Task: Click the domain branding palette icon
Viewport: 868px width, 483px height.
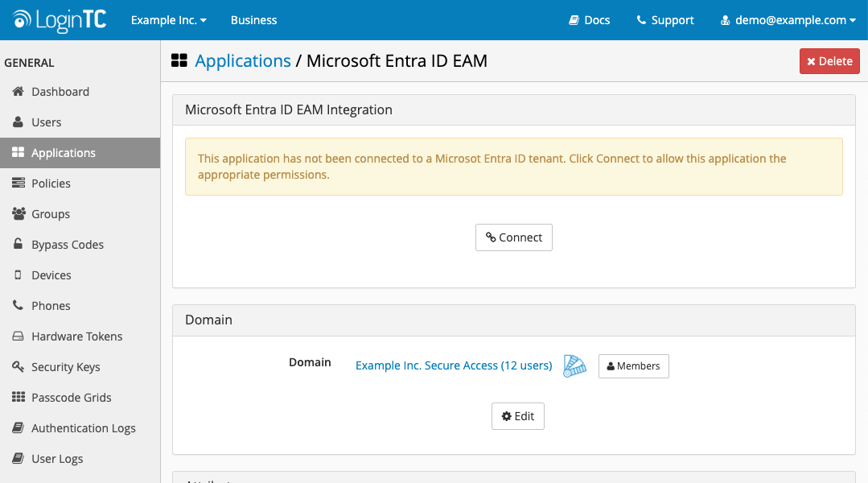Action: click(x=574, y=365)
